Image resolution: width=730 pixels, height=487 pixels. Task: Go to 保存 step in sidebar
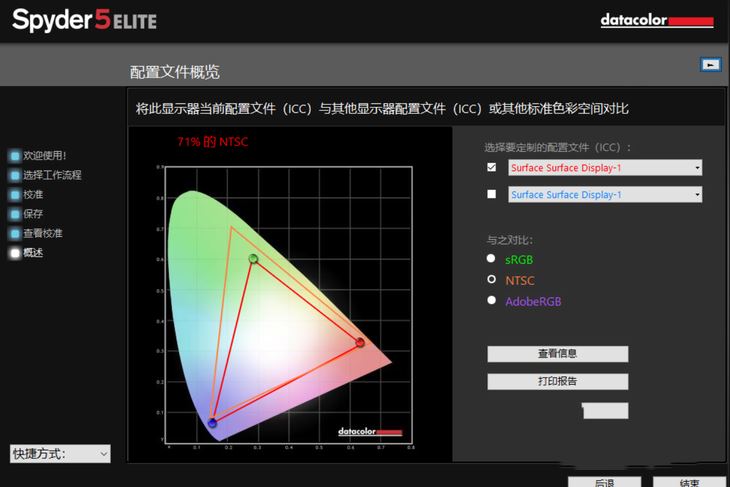[x=33, y=214]
